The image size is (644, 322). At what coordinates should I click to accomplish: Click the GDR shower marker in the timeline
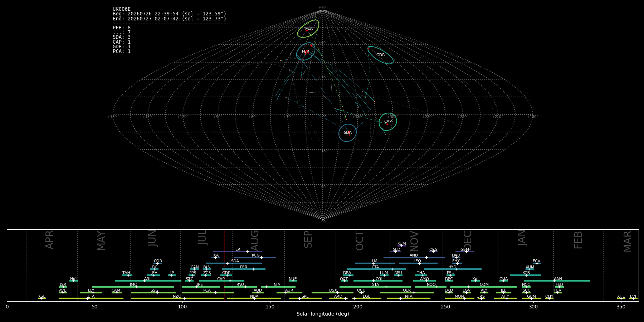227,275
